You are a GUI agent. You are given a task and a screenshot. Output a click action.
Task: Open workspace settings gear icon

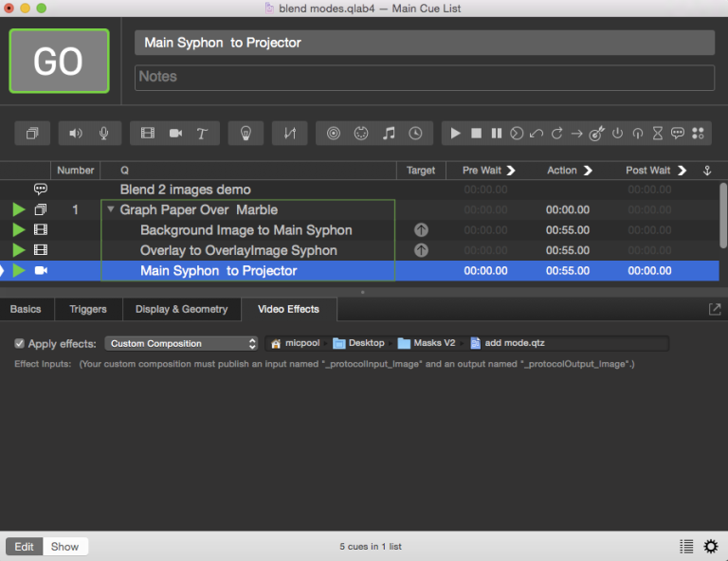711,546
